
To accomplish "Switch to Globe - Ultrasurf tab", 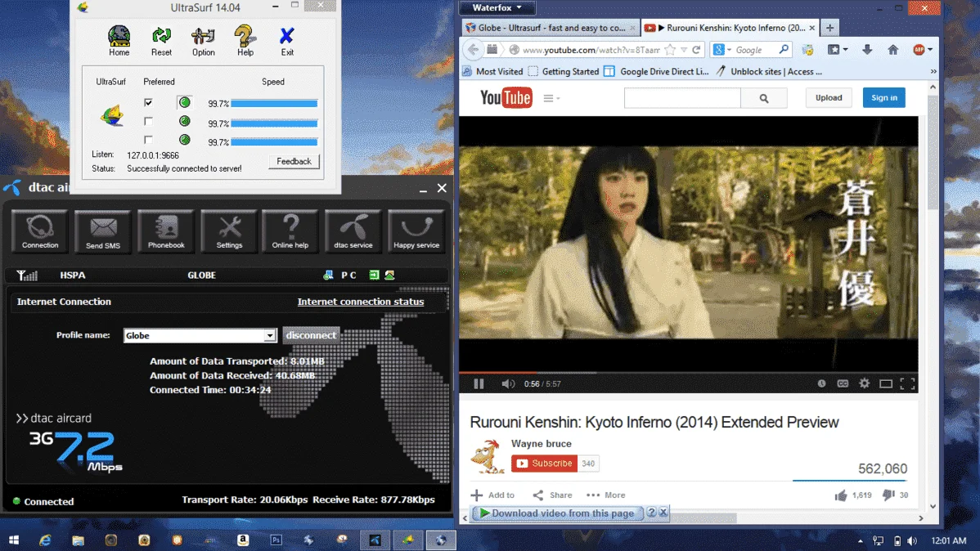I will coord(550,28).
